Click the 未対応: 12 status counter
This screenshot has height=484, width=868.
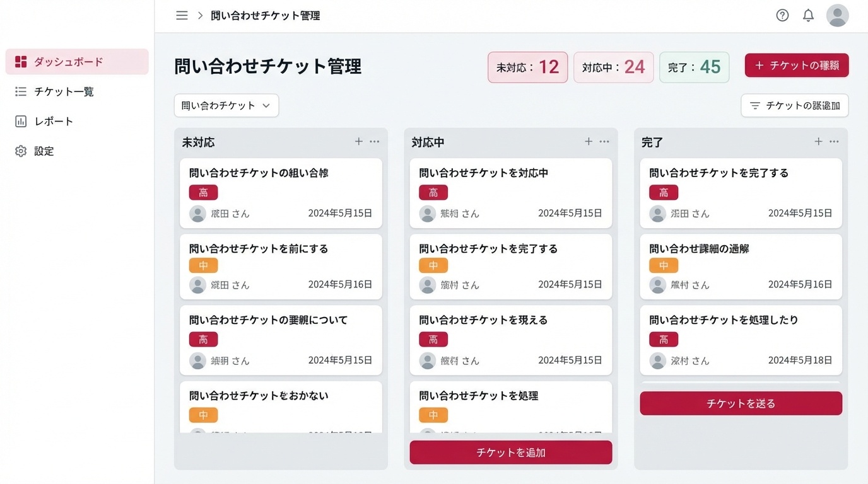tap(527, 67)
